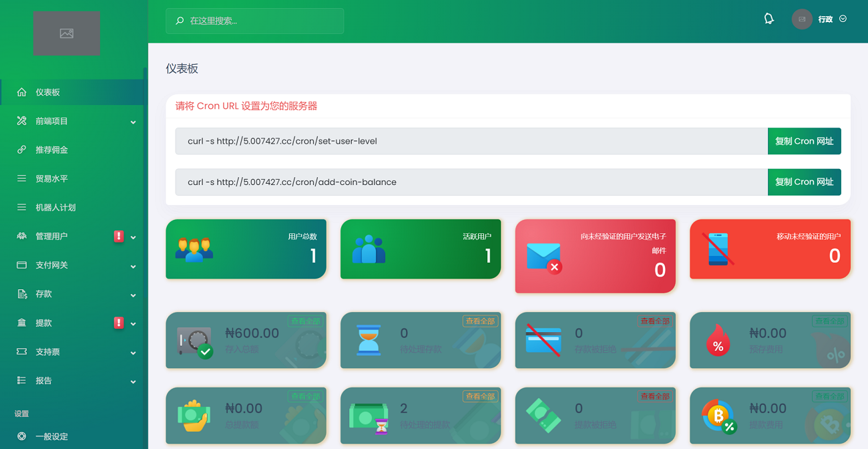Open the 机器人计划 menu item

click(55, 207)
